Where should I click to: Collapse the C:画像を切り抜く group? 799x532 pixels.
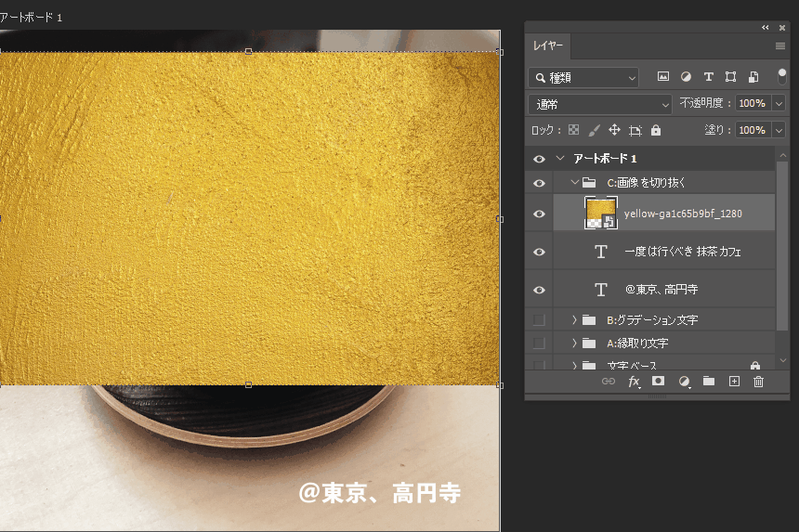click(575, 182)
